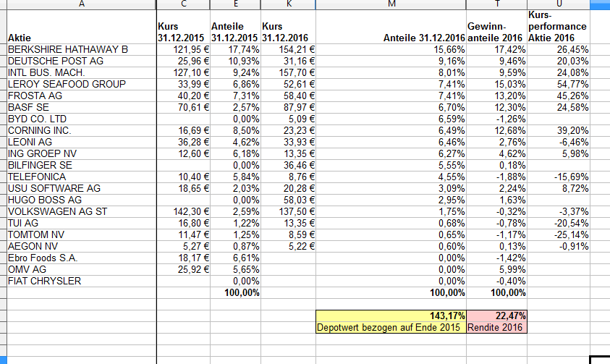Select column U header

559,4
